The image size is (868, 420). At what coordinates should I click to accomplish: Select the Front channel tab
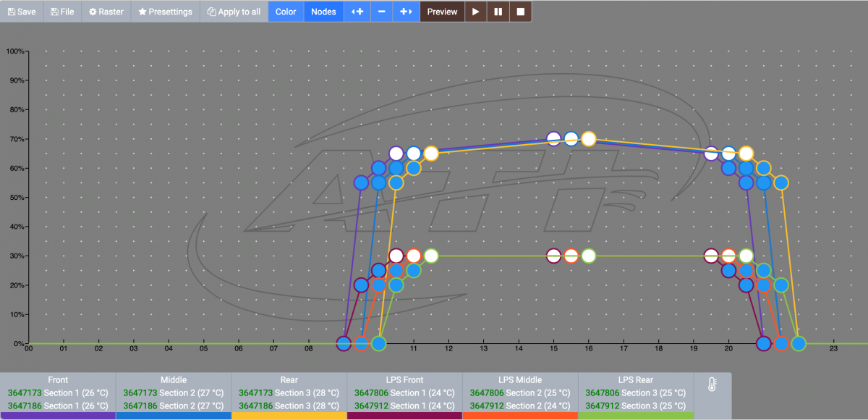coord(58,379)
